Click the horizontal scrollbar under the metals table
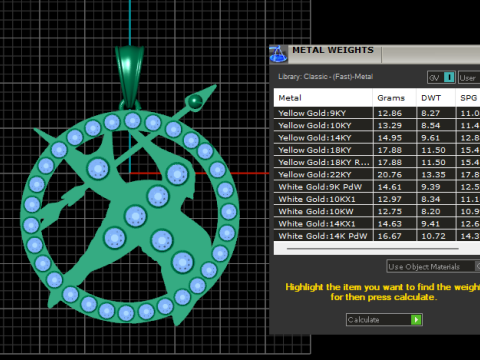Image resolution: width=480 pixels, height=360 pixels. 372,249
